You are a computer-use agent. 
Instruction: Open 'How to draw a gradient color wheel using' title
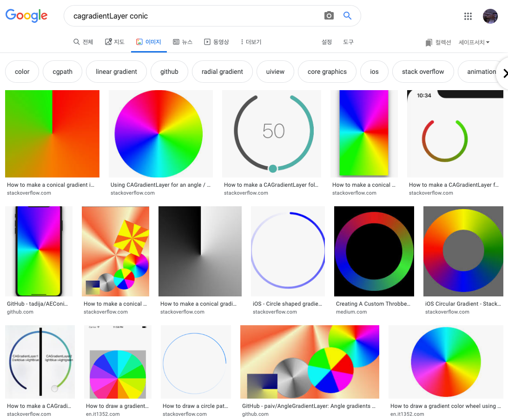pos(445,406)
